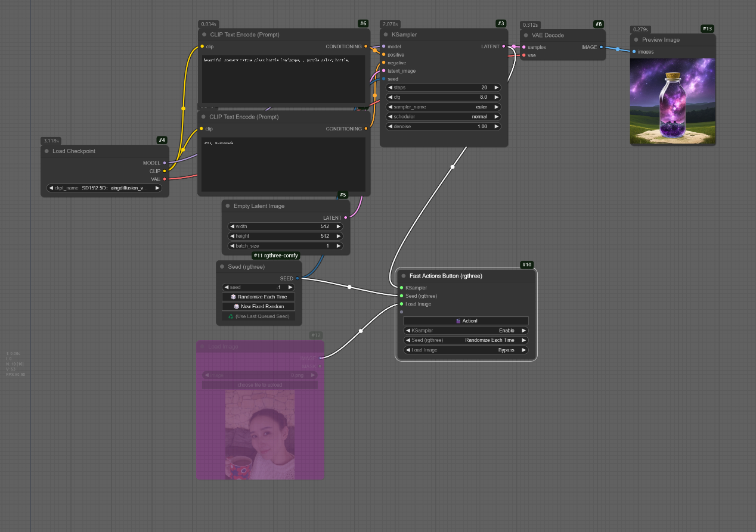Image resolution: width=756 pixels, height=532 pixels.
Task: Click the IMAGE output port on VAE Decode
Action: tap(601, 47)
